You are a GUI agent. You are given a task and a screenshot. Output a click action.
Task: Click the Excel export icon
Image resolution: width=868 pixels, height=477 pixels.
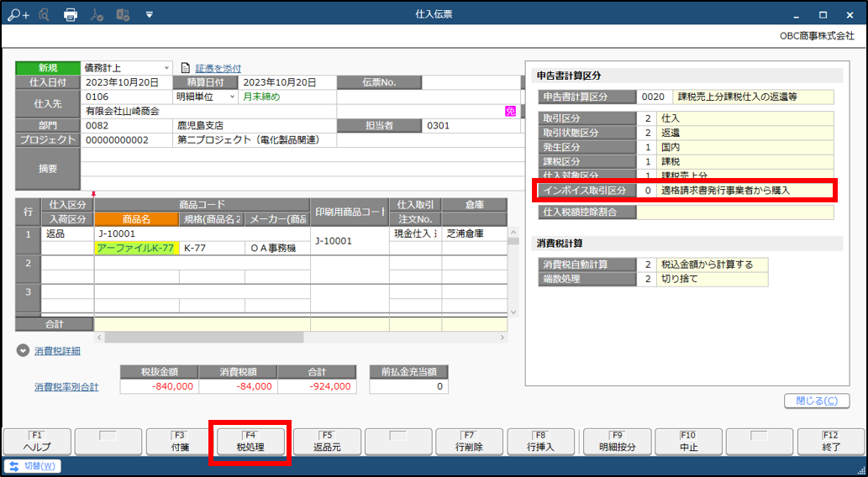tap(123, 15)
